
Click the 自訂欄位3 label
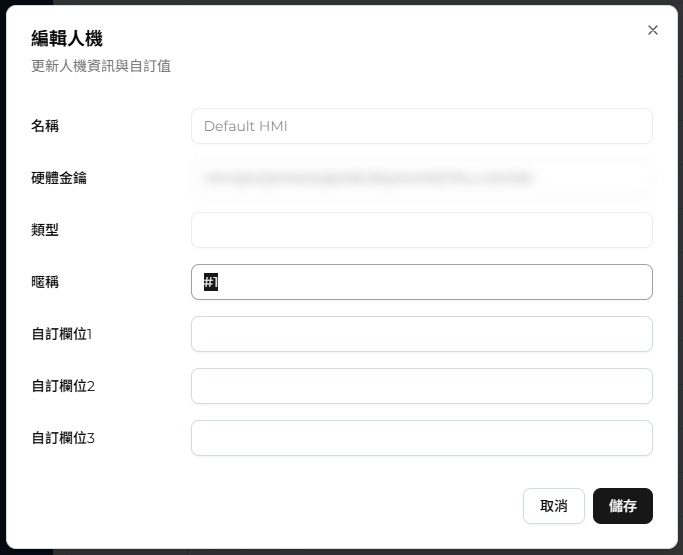63,438
